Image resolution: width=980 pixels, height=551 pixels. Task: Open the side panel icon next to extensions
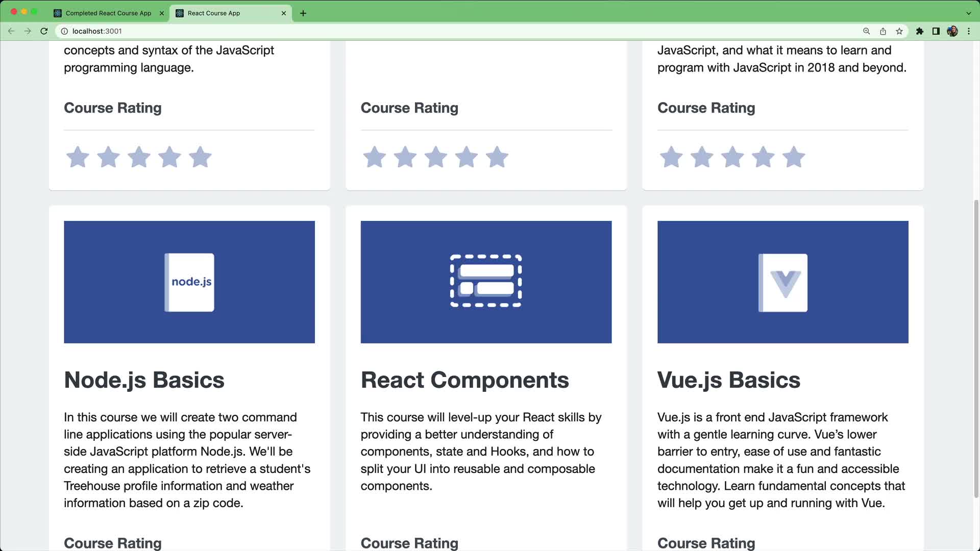tap(936, 31)
